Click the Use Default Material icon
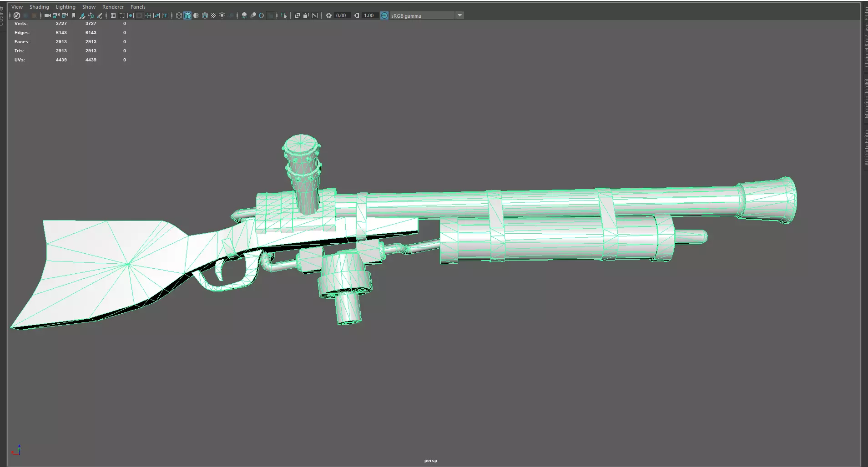The width and height of the screenshot is (868, 467). (196, 15)
